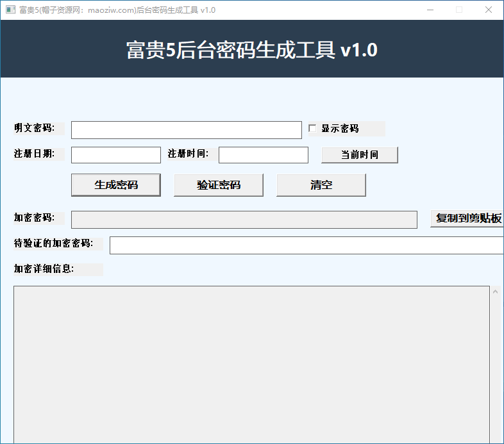Click the details area scrollbar up arrow

(x=496, y=292)
